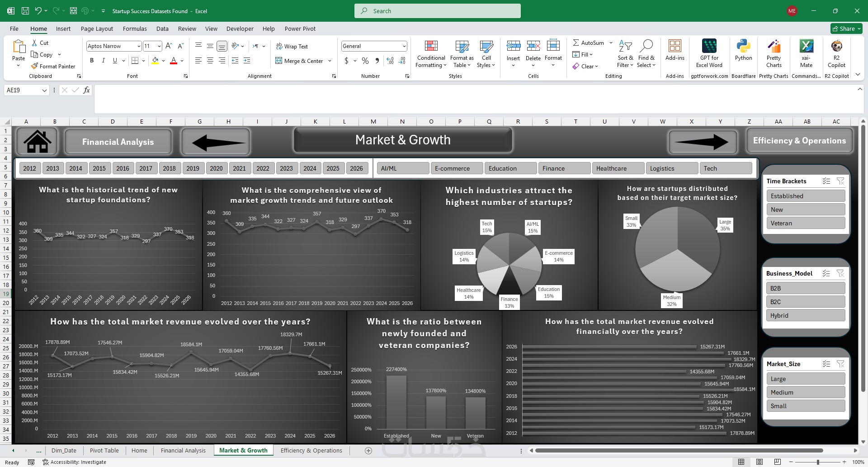
Task: Launch the GPT for Excel Word icon
Action: pyautogui.click(x=709, y=46)
